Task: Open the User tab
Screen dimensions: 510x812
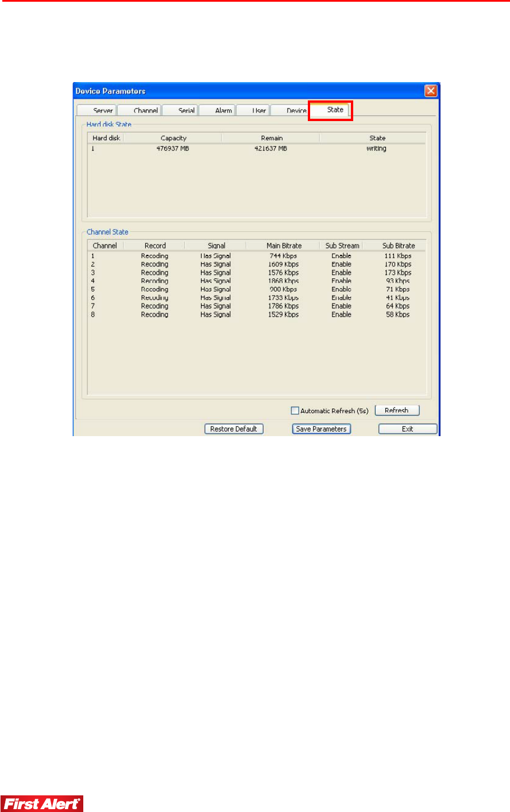Action: point(253,111)
